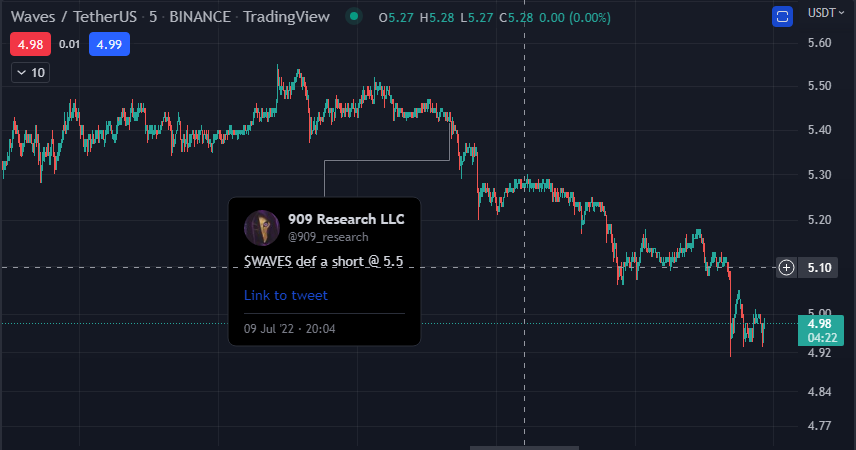Click the plus icon beside 5.10 price
Viewport: 856px width, 450px height.
(x=786, y=268)
